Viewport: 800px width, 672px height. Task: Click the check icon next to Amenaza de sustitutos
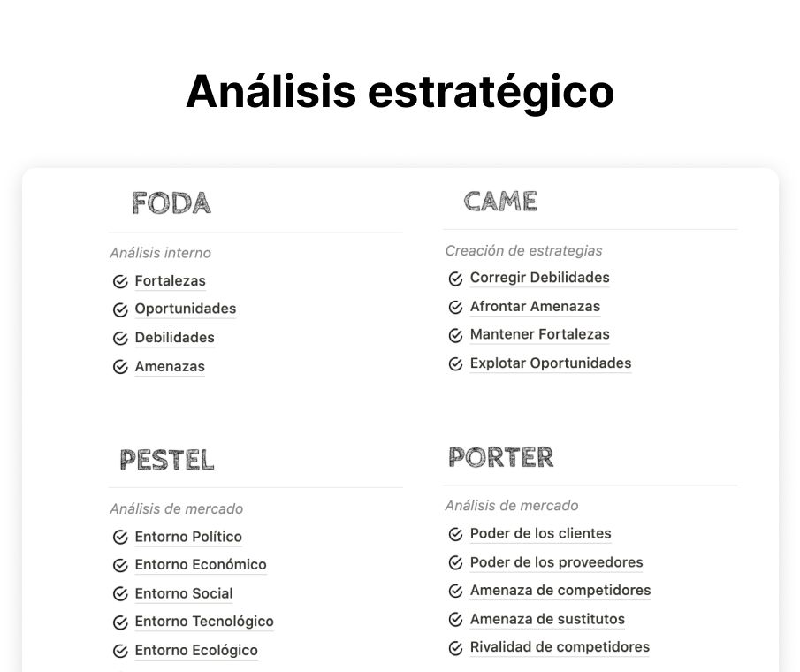[455, 620]
